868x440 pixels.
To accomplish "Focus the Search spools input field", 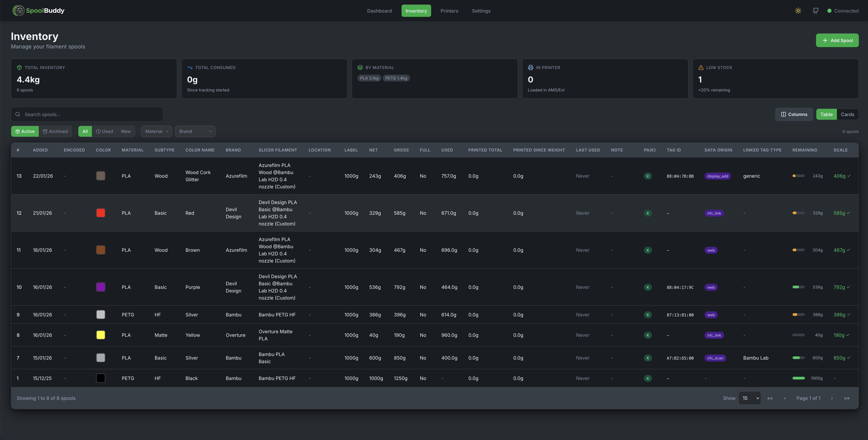I will 91,114.
